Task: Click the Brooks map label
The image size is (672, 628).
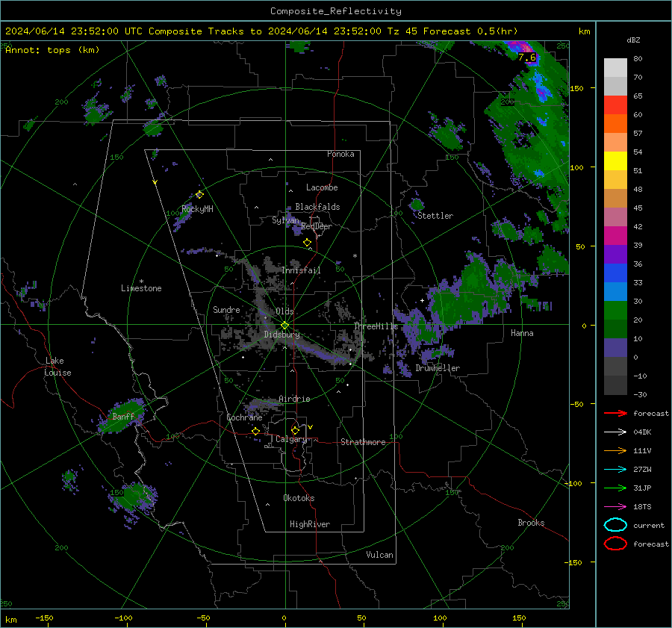Action: [x=531, y=523]
